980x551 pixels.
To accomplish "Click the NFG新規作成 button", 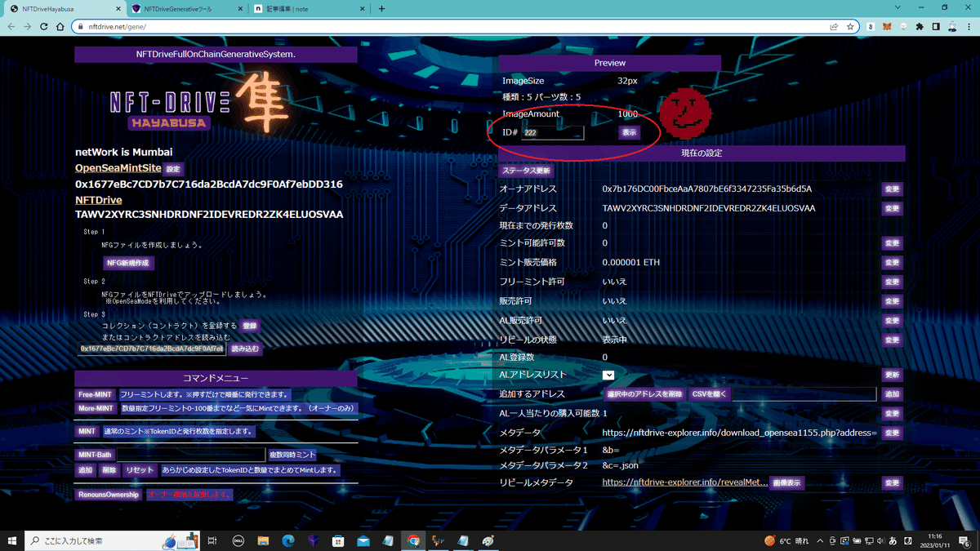I will tap(129, 263).
